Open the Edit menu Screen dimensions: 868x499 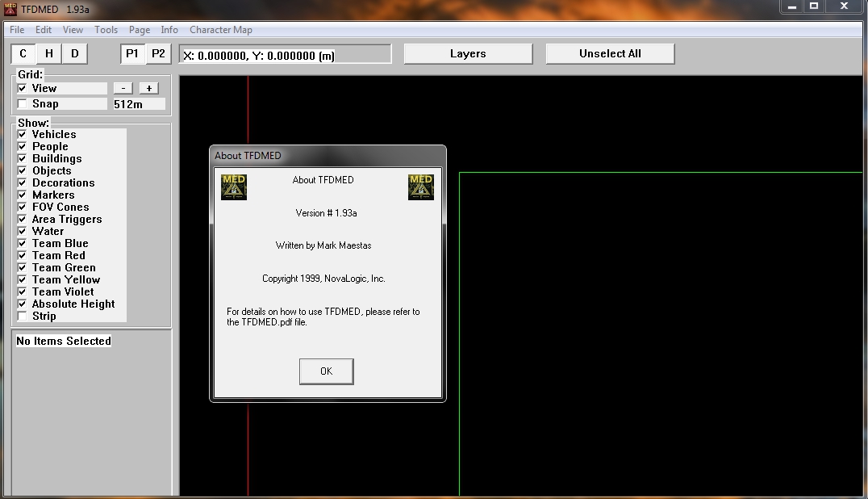[x=44, y=30]
